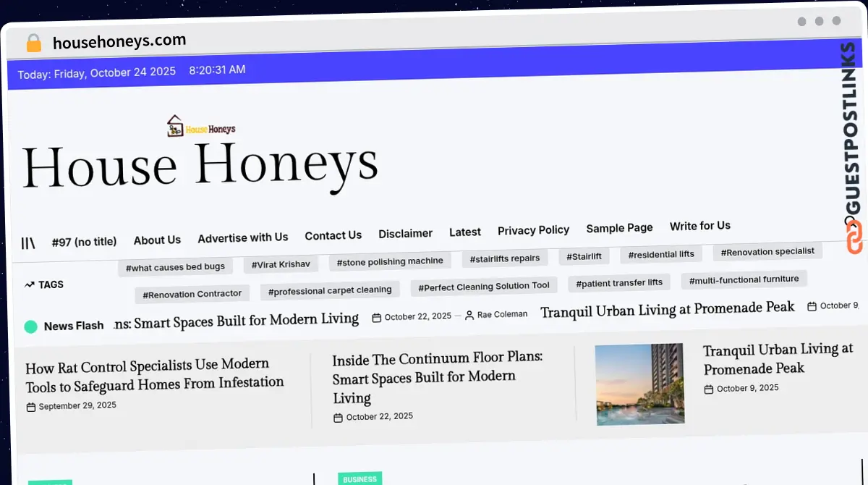Open the #multi-functional furniture tag

(744, 279)
